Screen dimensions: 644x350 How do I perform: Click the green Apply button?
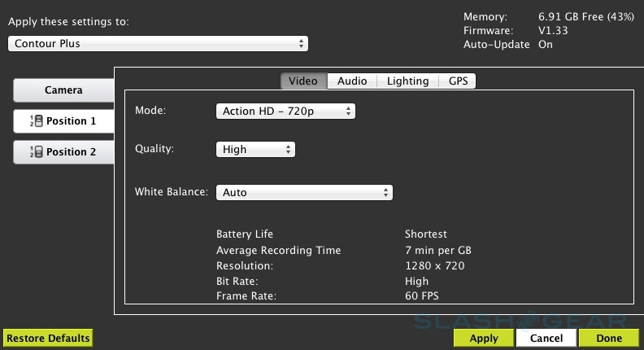pyautogui.click(x=484, y=339)
